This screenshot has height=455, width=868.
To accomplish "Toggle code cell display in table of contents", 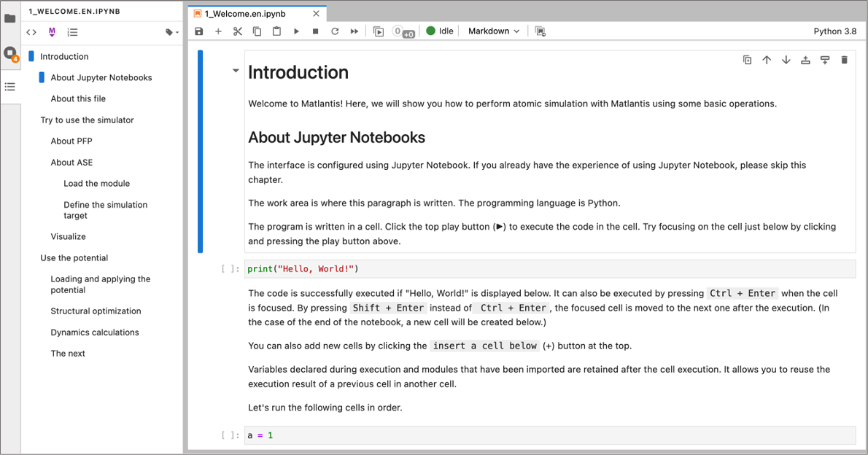I will pyautogui.click(x=31, y=32).
